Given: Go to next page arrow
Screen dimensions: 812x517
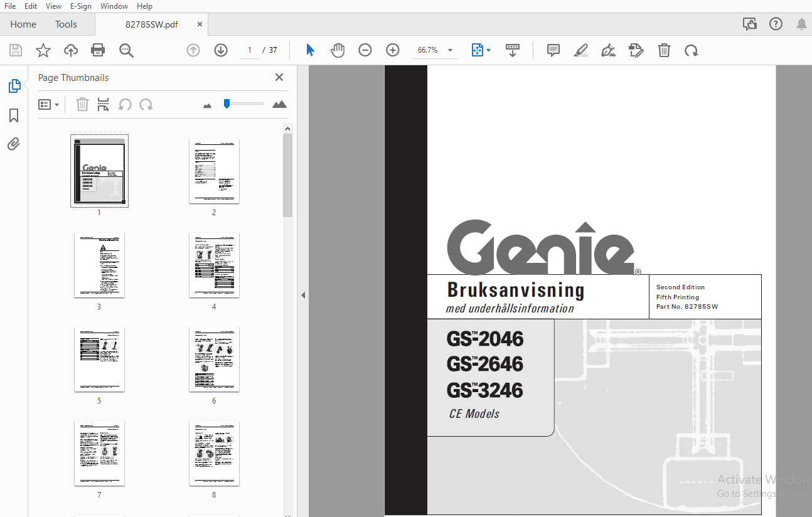Looking at the screenshot, I should point(221,50).
